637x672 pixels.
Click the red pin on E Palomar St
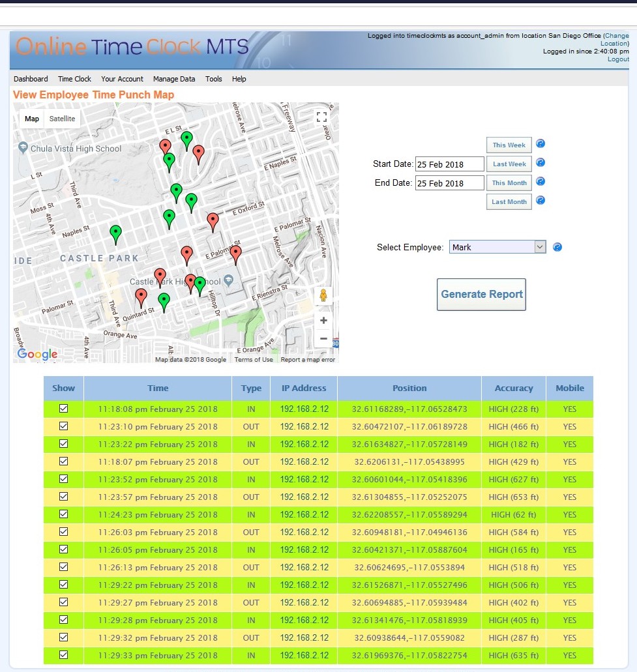pos(235,255)
